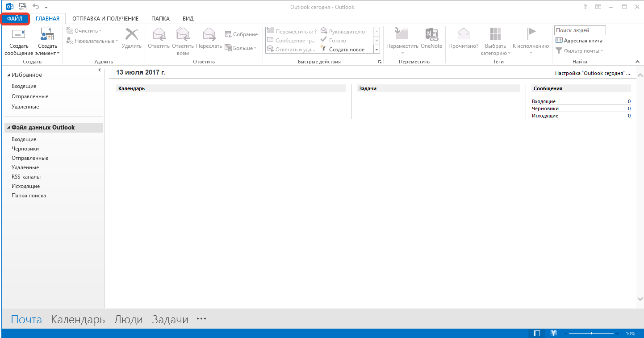
Task: Open the Filter Email (Фильтр почты) dropdown
Action: click(579, 51)
